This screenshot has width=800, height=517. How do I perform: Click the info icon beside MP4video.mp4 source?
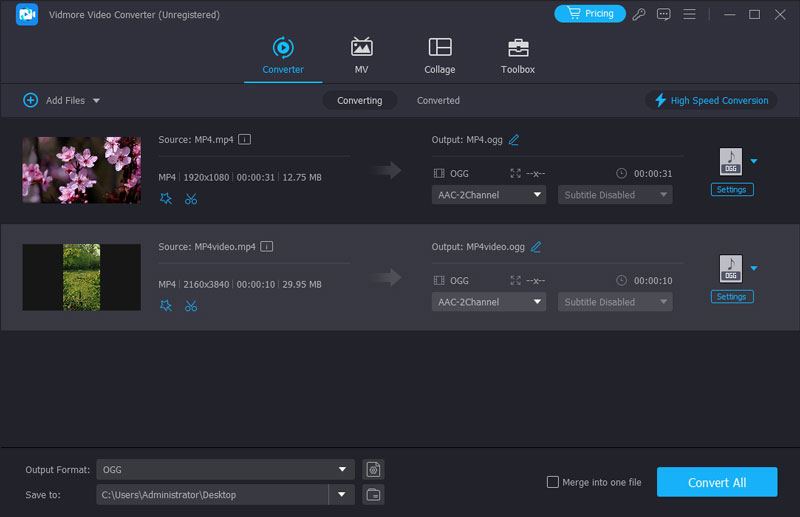click(267, 246)
